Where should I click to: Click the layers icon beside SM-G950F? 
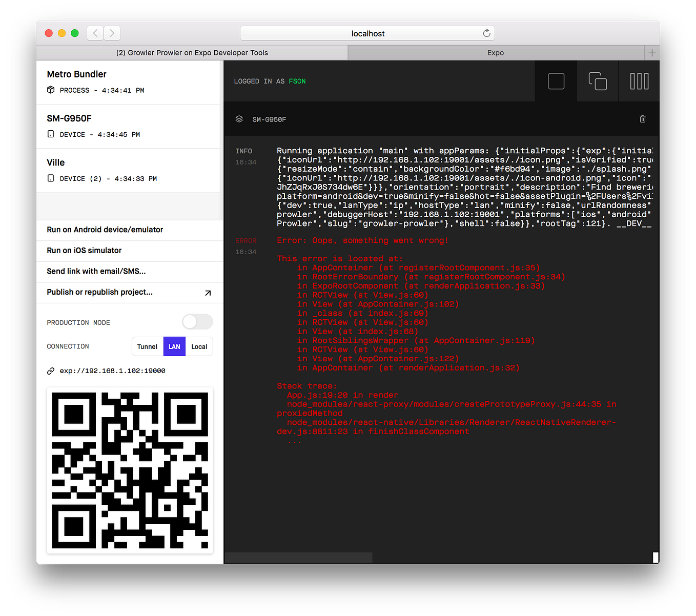pyautogui.click(x=239, y=119)
